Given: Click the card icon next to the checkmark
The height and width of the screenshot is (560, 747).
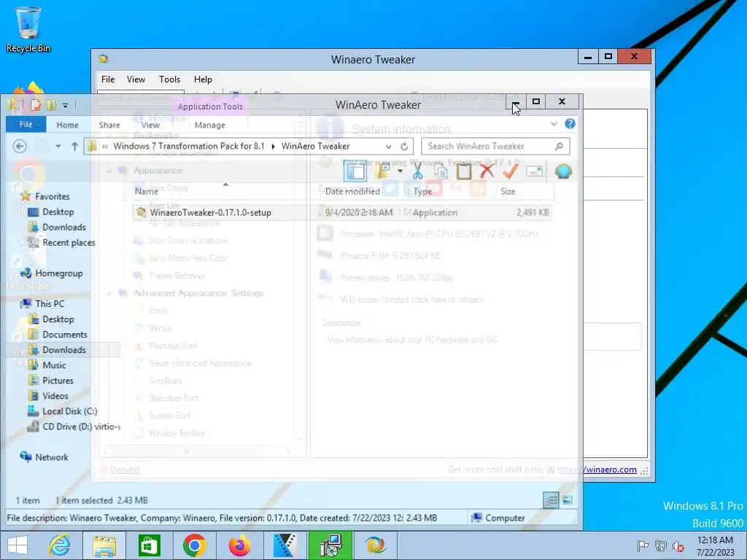Looking at the screenshot, I should pyautogui.click(x=535, y=171).
